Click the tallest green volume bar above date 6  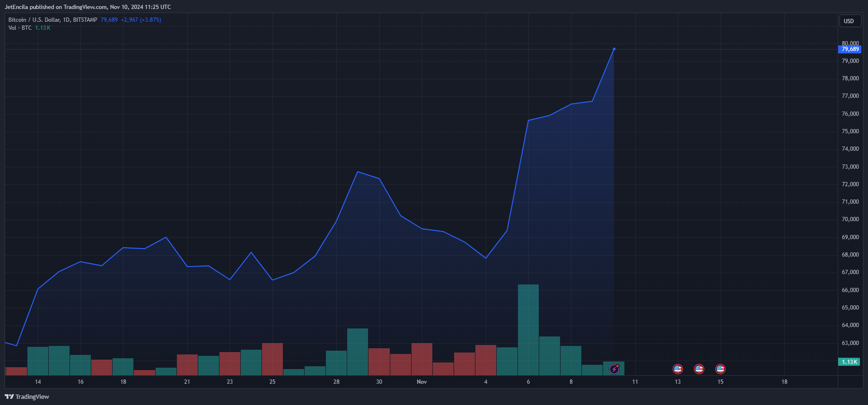click(x=528, y=330)
